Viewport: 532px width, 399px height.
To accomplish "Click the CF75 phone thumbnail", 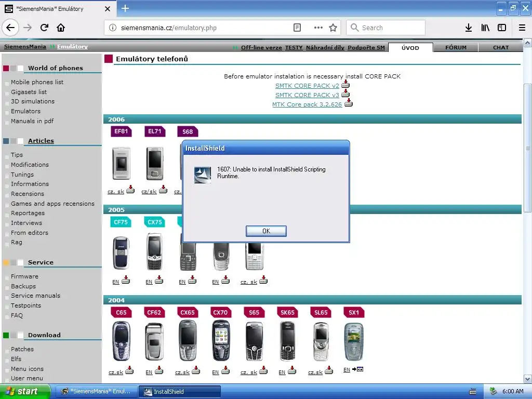I will pyautogui.click(x=121, y=253).
